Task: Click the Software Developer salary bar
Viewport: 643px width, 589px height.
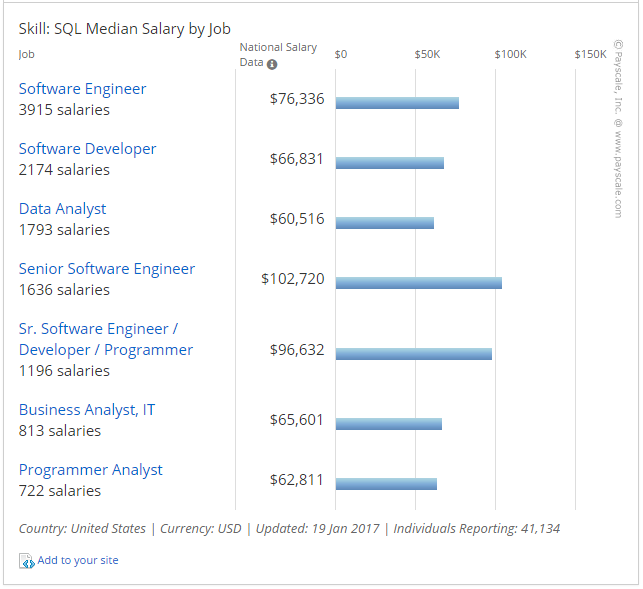Action: tap(390, 163)
